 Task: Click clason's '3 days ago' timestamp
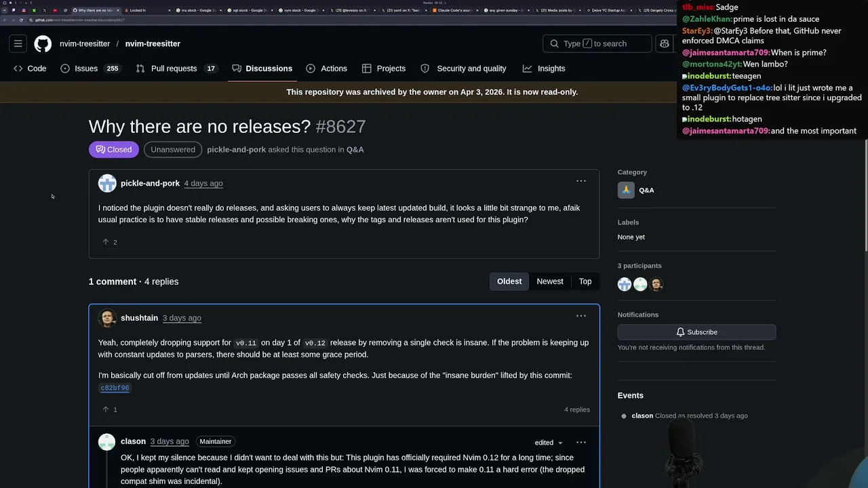(x=170, y=441)
